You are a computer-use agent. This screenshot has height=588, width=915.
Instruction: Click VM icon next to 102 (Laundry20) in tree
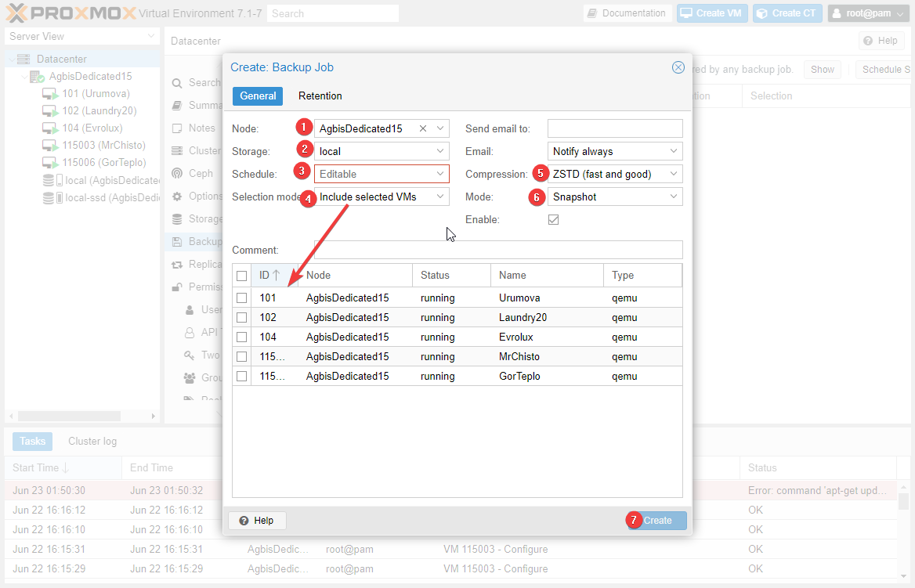(50, 111)
